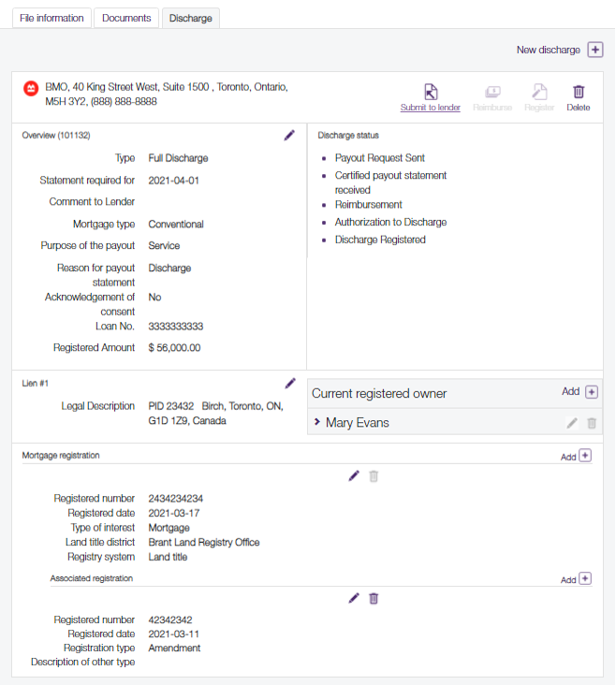Edit Lien #1 with pencil icon
Viewport: 616px width, 685px height.
tap(289, 383)
